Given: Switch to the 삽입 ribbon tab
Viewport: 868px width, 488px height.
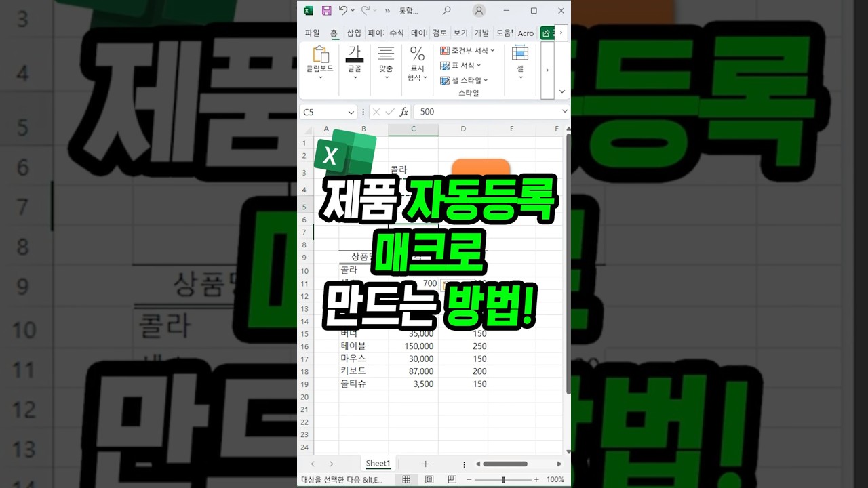Looking at the screenshot, I should 354,33.
